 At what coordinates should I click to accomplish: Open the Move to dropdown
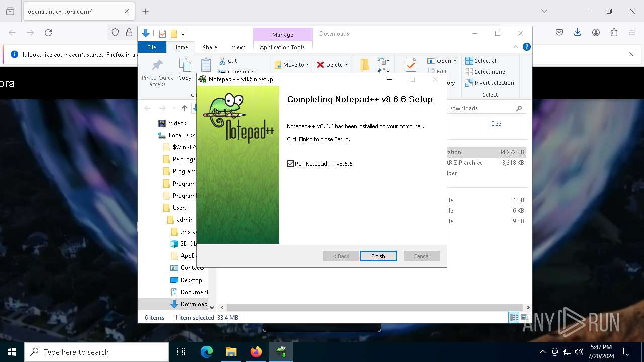click(292, 65)
